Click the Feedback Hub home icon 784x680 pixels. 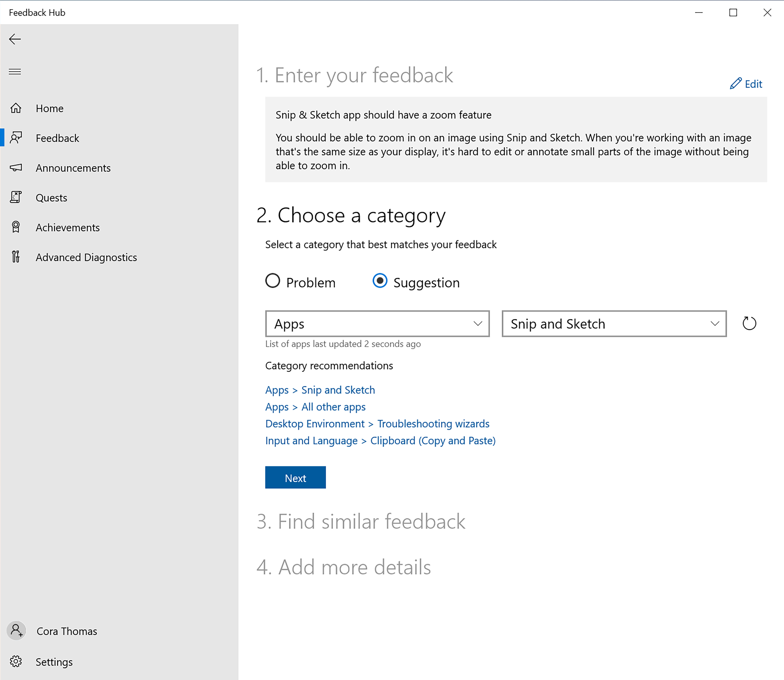pyautogui.click(x=17, y=108)
